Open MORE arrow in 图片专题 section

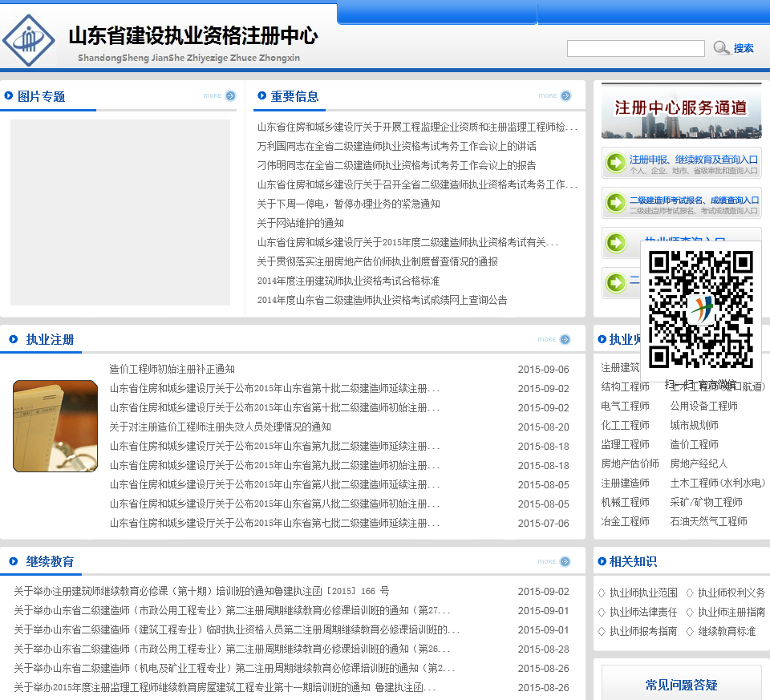[230, 96]
